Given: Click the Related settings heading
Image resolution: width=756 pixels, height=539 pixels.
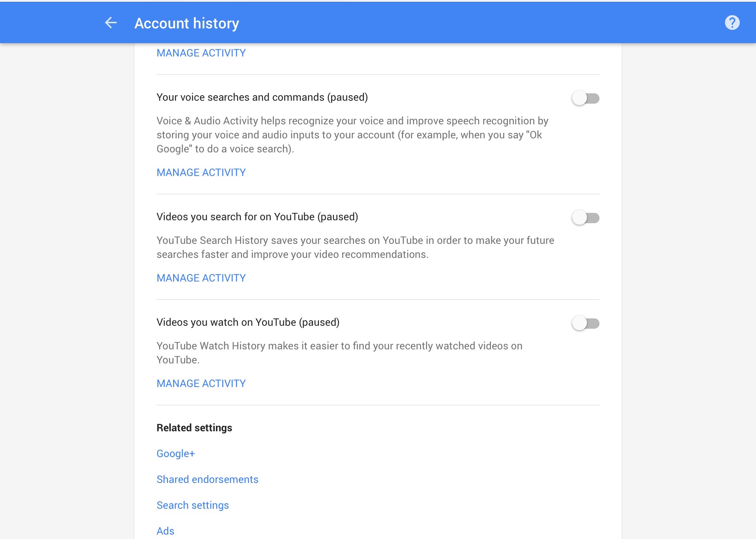Looking at the screenshot, I should tap(194, 428).
